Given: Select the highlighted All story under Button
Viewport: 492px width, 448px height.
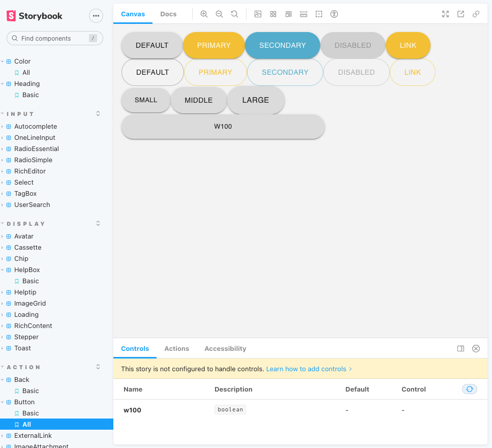Looking at the screenshot, I should [x=56, y=424].
